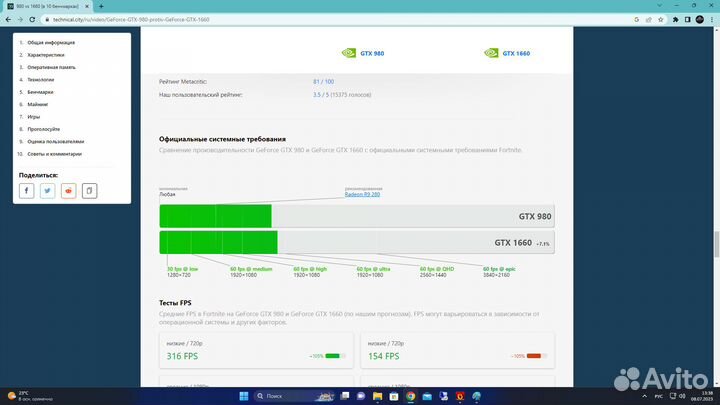This screenshot has width=720, height=405.
Task: Click the page vertical scrollbar thumb
Action: click(716, 245)
